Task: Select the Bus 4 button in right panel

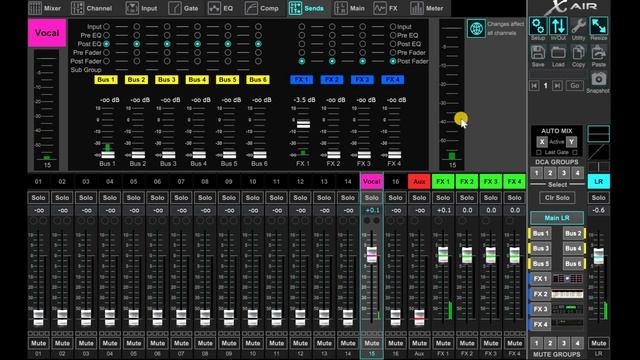Action: click(573, 248)
